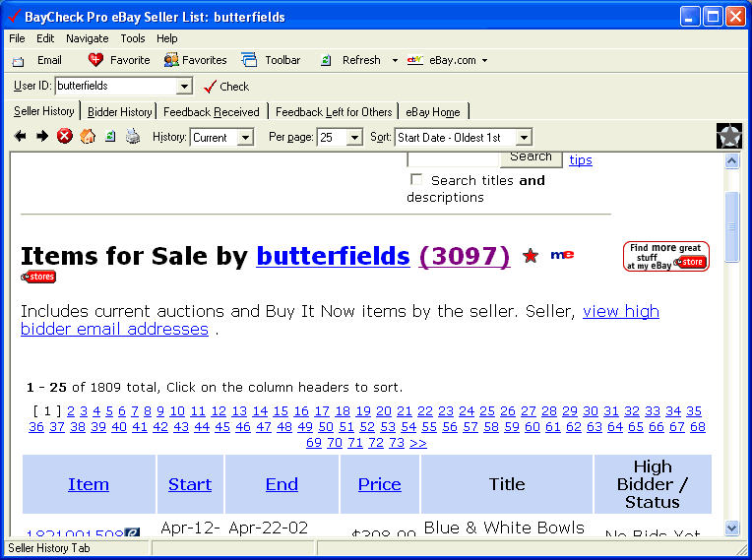Open the (3097) feedback score link
The height and width of the screenshot is (560, 752).
click(465, 256)
